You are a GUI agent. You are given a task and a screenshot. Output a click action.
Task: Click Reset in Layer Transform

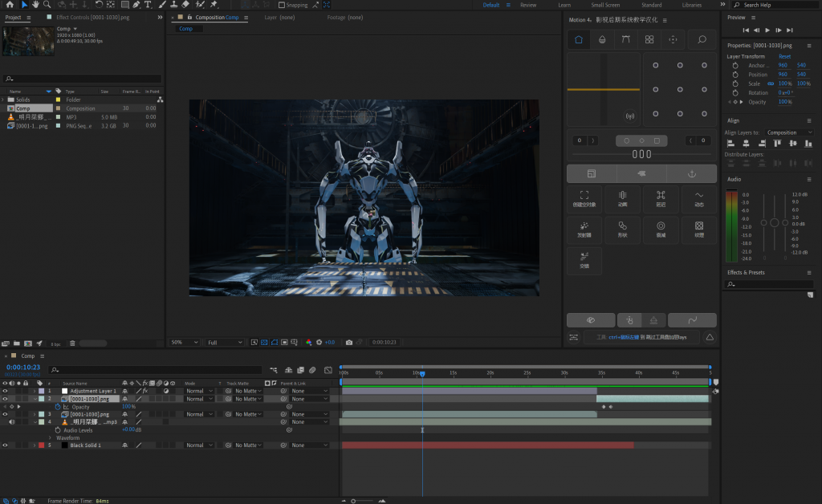coord(785,56)
